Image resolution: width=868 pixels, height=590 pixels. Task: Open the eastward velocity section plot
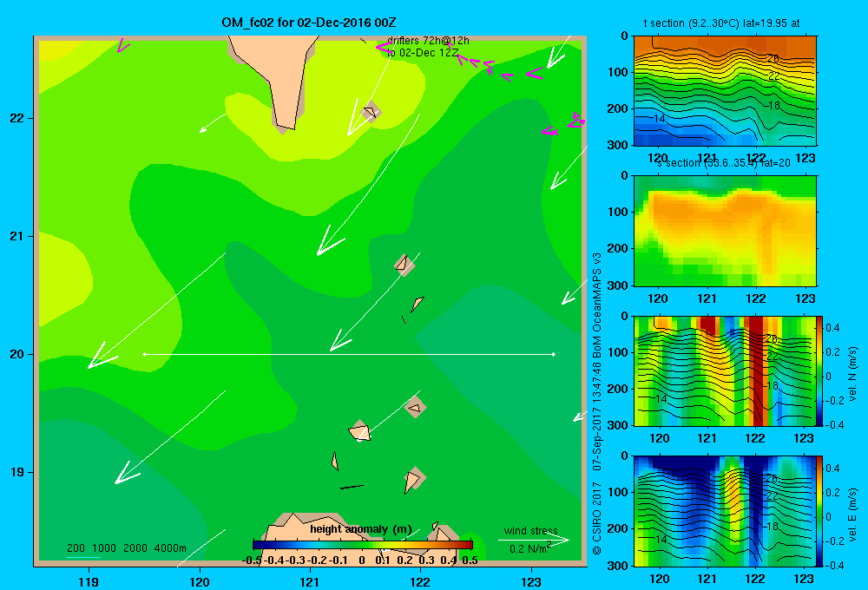tap(724, 511)
